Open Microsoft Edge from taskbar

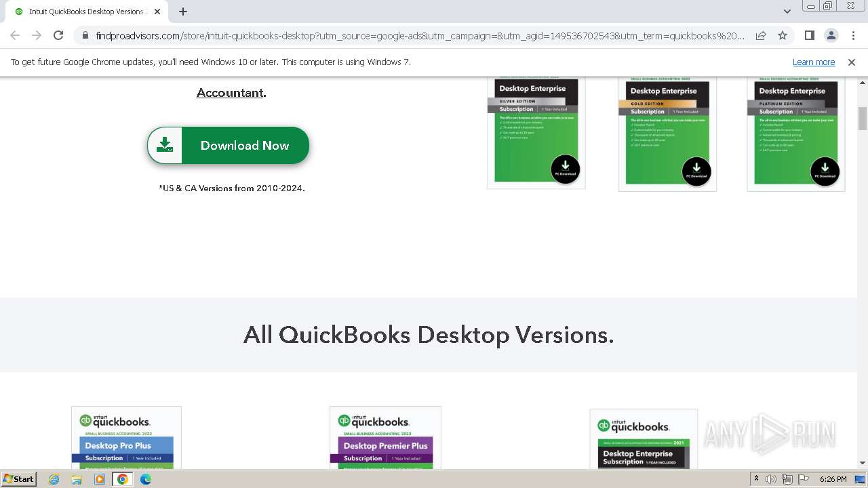click(x=146, y=479)
